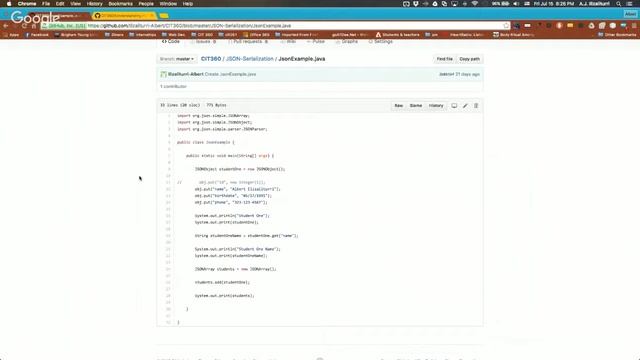Image resolution: width=640 pixels, height=360 pixels.
Task: Open the People menu
Action: click(146, 4)
